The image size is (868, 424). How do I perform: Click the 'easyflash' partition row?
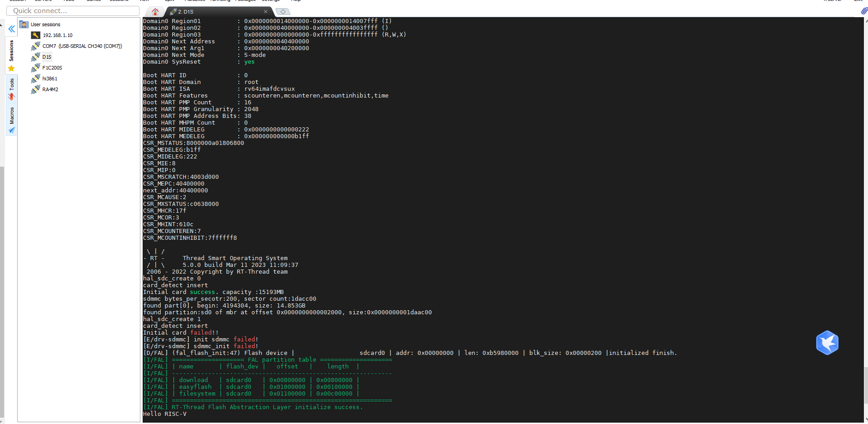click(251, 387)
